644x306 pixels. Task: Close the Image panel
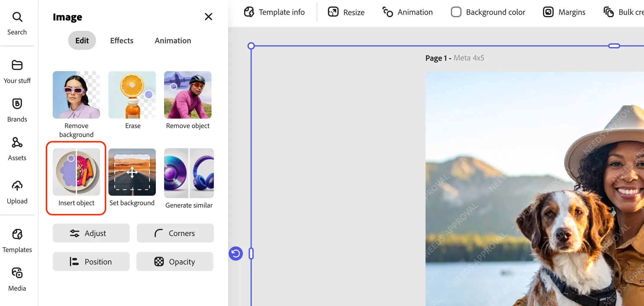click(209, 17)
